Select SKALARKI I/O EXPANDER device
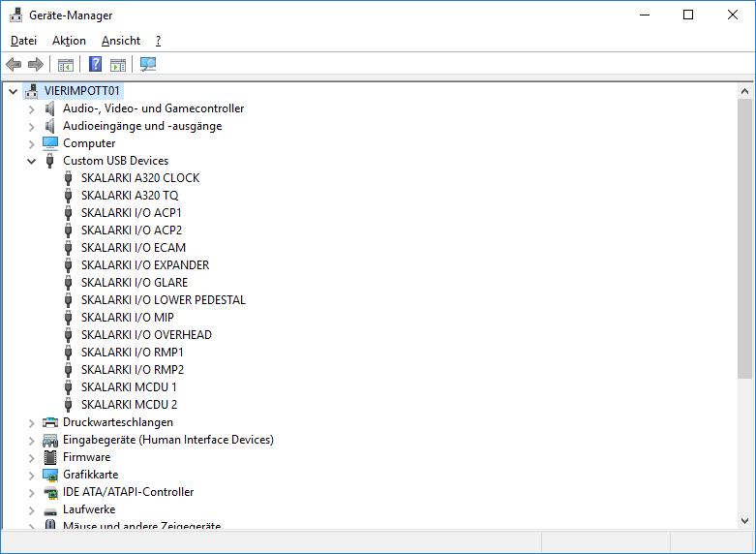This screenshot has height=554, width=756. coord(145,265)
